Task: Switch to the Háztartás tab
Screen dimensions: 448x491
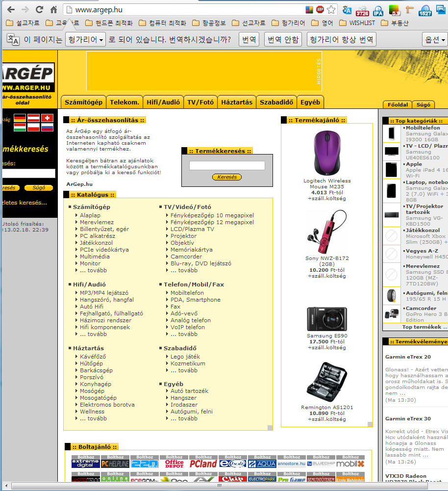Action: 237,103
